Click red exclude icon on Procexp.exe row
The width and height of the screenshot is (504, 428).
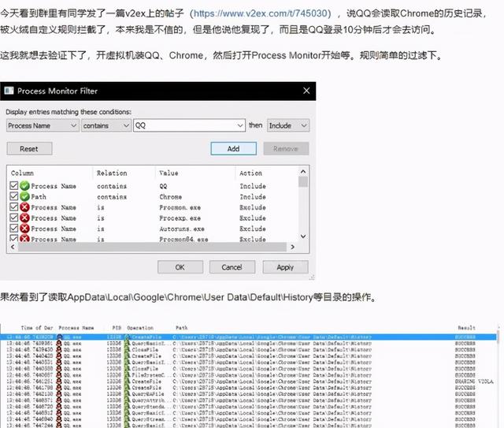click(x=24, y=218)
